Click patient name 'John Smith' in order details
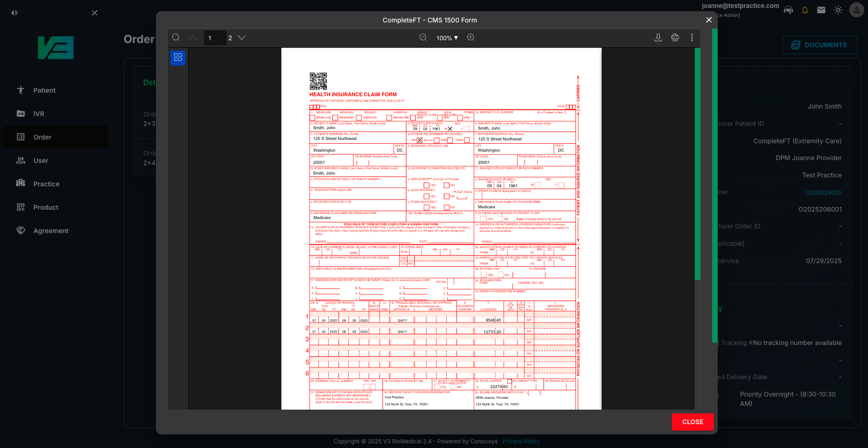Viewport: 868px width, 448px height. pos(824,107)
